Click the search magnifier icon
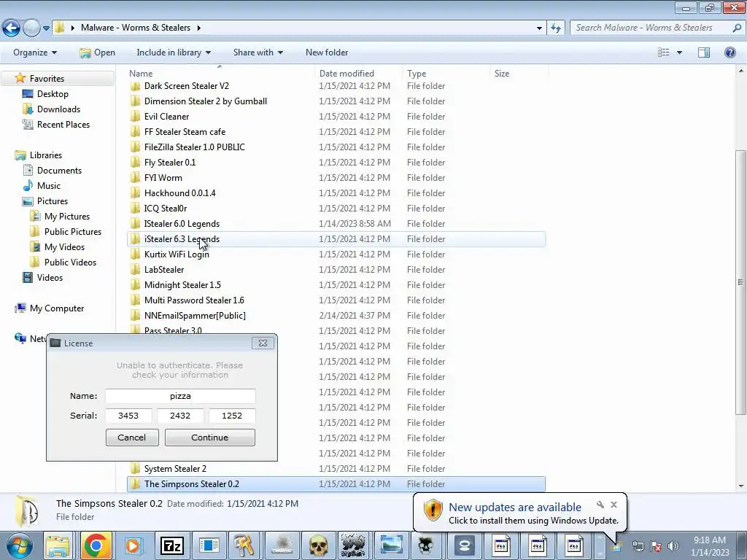 [x=737, y=28]
